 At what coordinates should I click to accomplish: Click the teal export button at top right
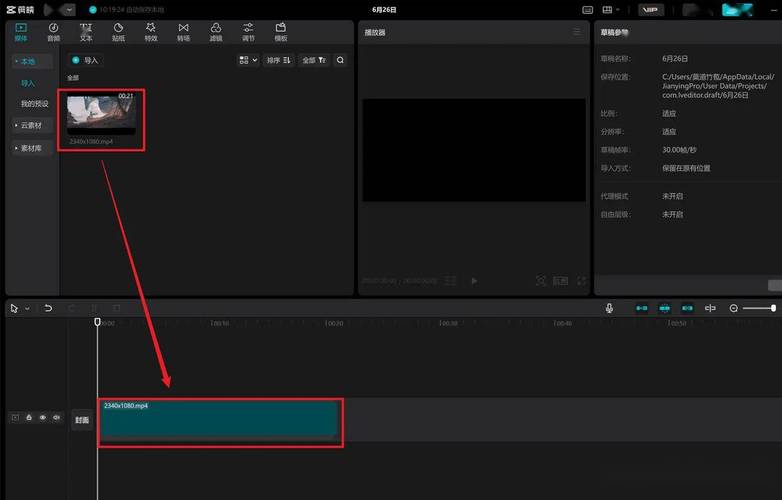tap(737, 9)
